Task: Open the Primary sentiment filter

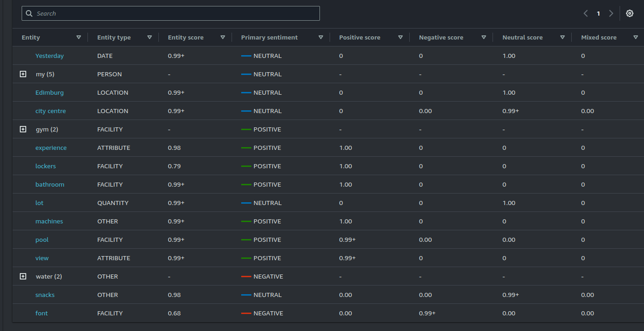Action: tap(321, 37)
